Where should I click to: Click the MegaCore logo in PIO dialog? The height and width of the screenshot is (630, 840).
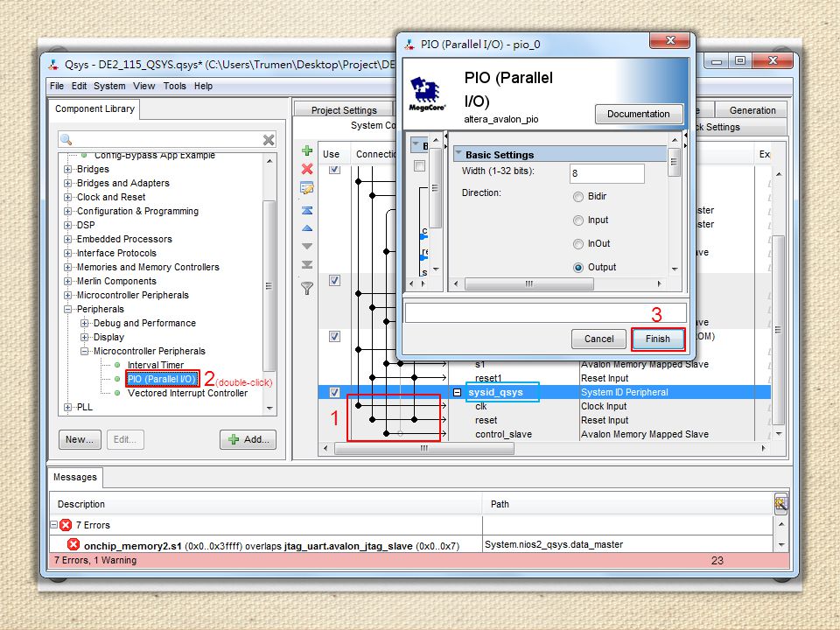click(x=426, y=94)
